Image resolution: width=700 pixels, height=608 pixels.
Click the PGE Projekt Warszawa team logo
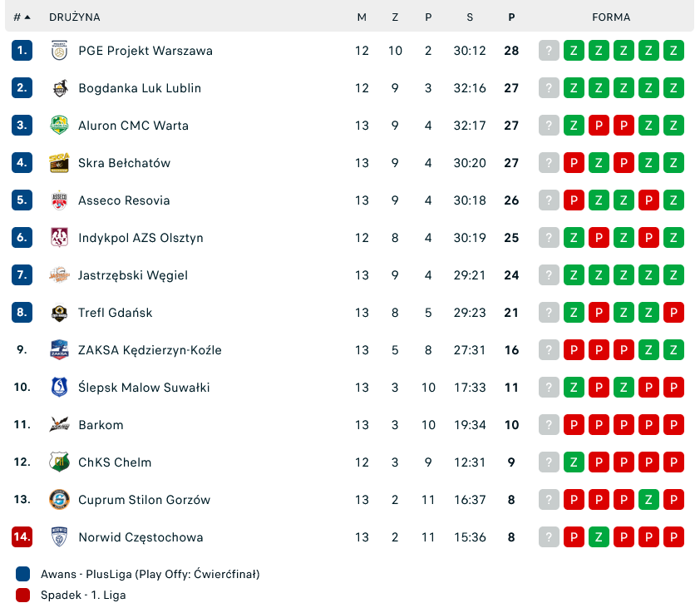(59, 51)
